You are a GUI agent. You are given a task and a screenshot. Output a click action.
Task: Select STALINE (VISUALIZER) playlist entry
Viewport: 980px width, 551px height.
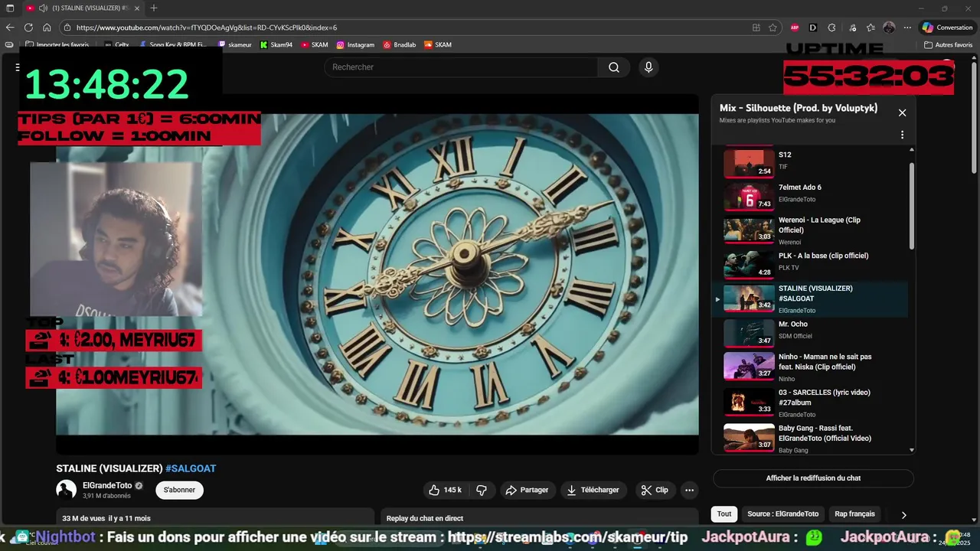812,298
